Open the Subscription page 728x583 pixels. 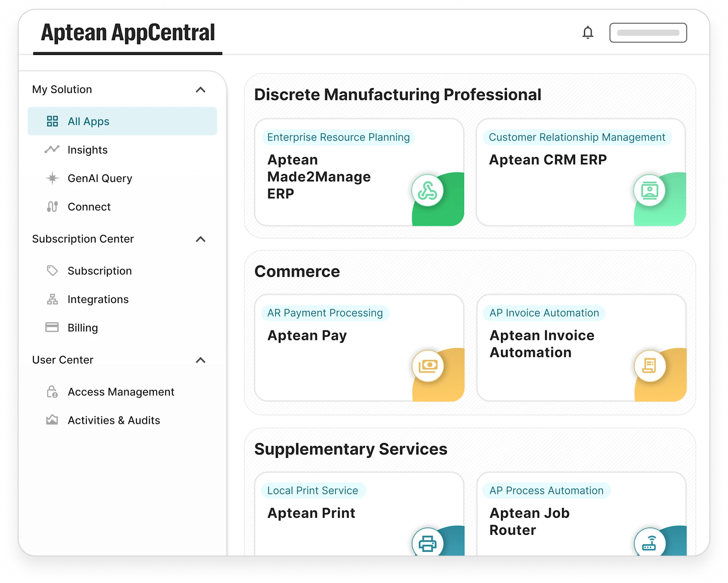pyautogui.click(x=122, y=271)
